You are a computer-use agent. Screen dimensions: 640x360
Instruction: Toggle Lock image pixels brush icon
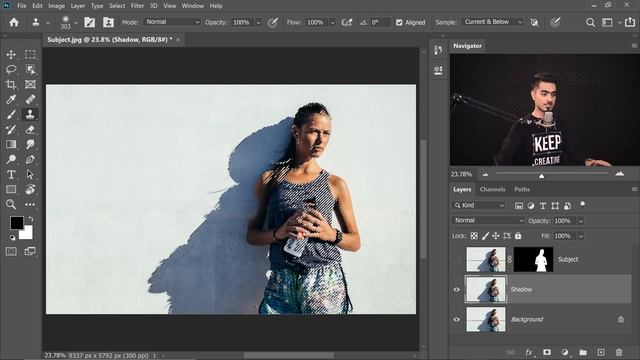pyautogui.click(x=485, y=236)
